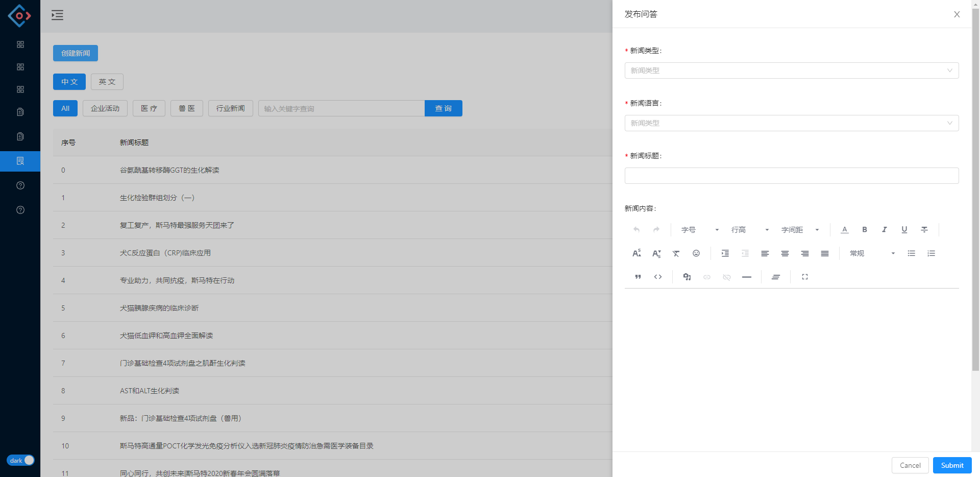Open the 新闻语言 news language select
The height and width of the screenshot is (477, 980).
792,123
